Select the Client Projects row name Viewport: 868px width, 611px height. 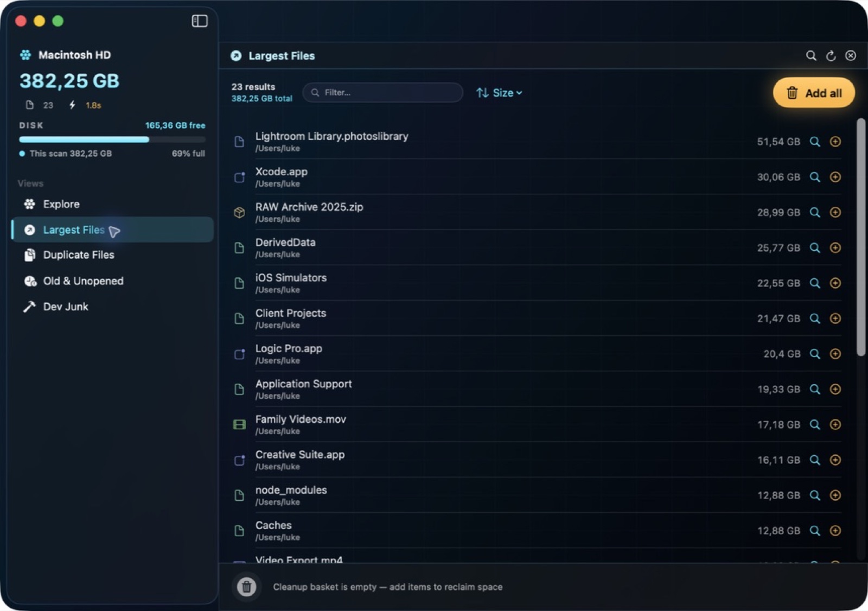point(291,313)
